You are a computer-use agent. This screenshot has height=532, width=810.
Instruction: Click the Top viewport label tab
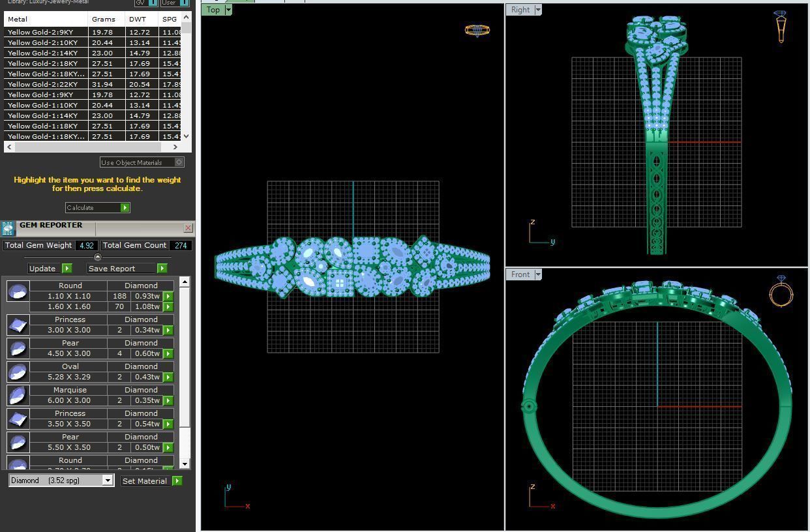213,10
